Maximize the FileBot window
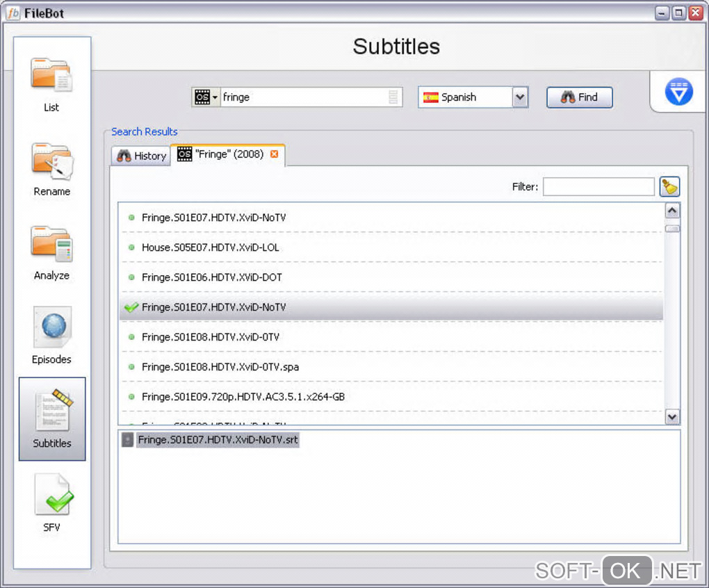709x588 pixels. tap(678, 13)
